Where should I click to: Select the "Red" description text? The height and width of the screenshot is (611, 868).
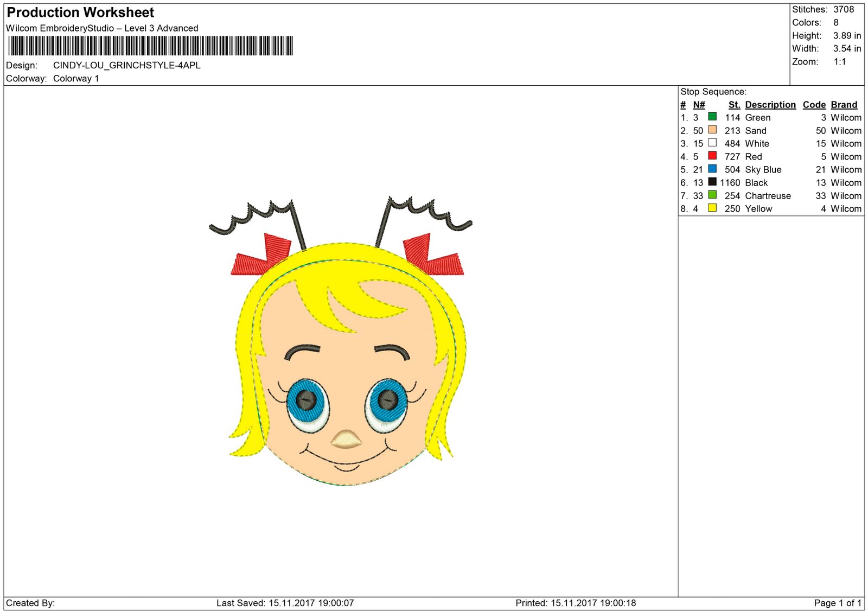(x=754, y=157)
